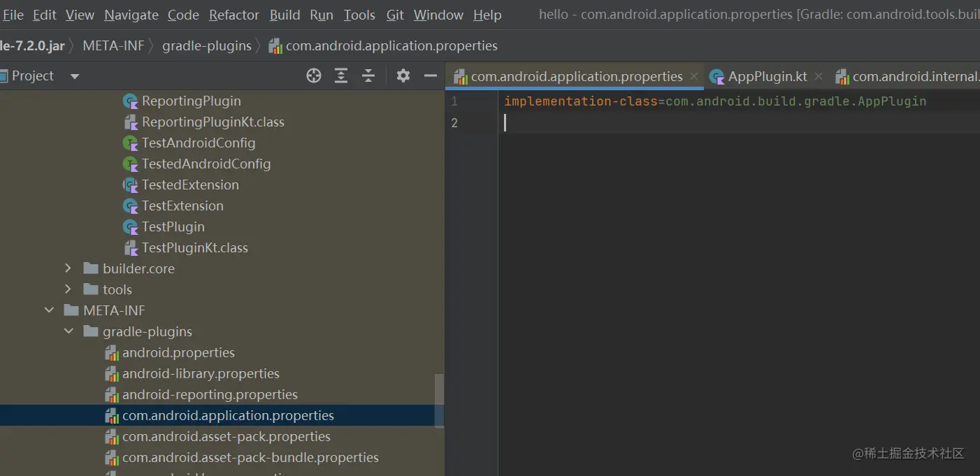Open the Git menu
This screenshot has width=980, height=476.
[395, 15]
